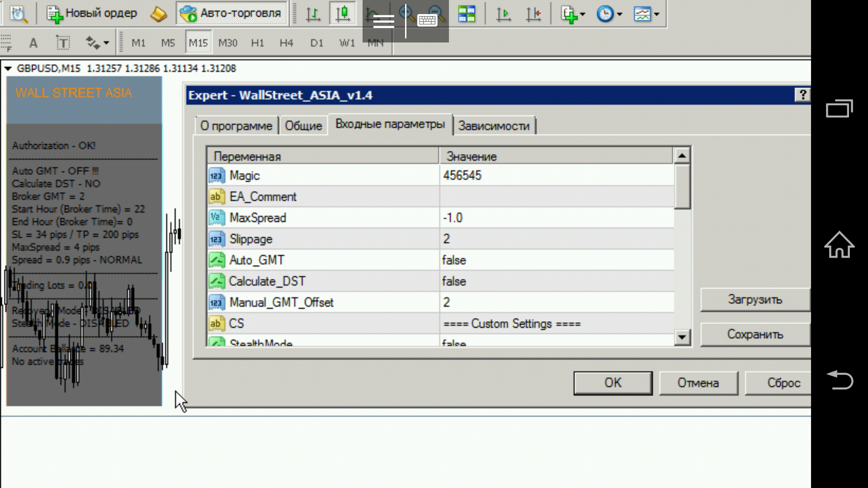Select the MaxSpread double-type icon
This screenshot has height=488, width=868.
click(217, 218)
